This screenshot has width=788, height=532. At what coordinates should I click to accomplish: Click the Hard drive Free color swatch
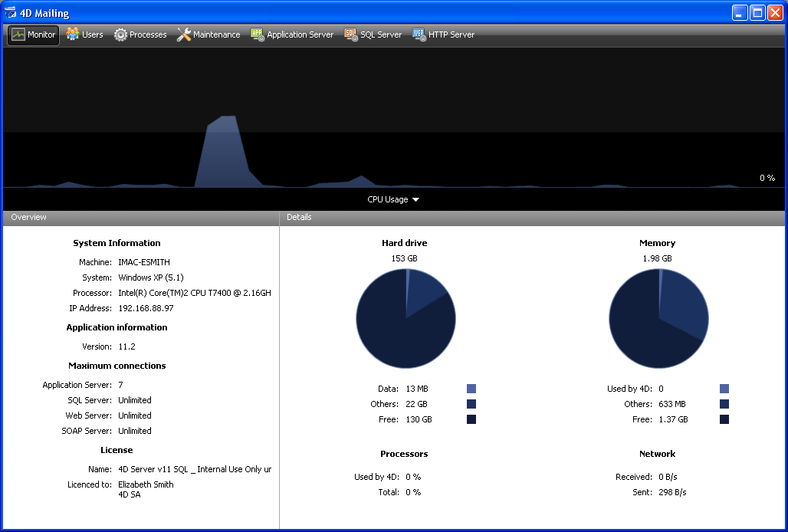coord(471,419)
